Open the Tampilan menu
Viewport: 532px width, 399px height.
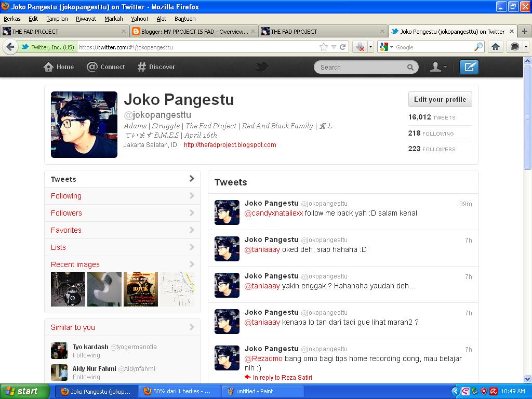point(57,19)
